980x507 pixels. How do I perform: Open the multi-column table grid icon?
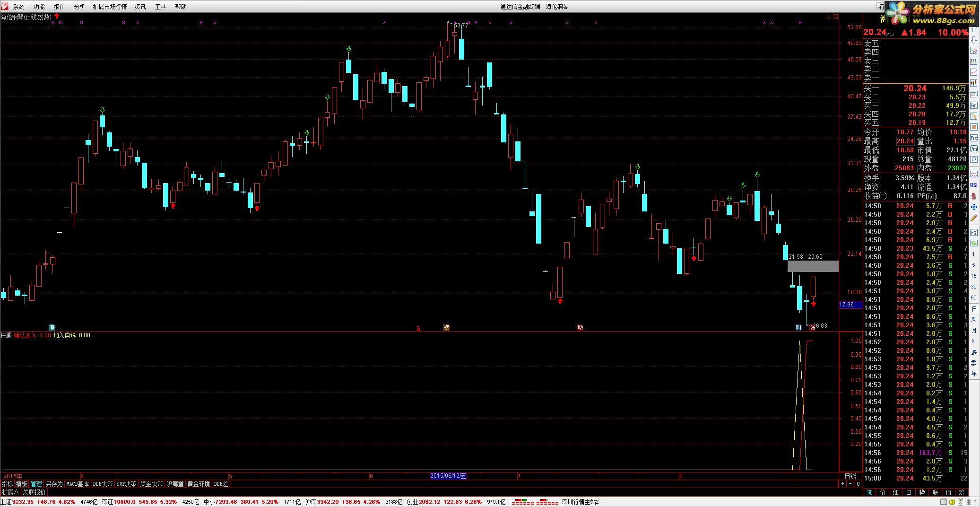pyautogui.click(x=974, y=61)
